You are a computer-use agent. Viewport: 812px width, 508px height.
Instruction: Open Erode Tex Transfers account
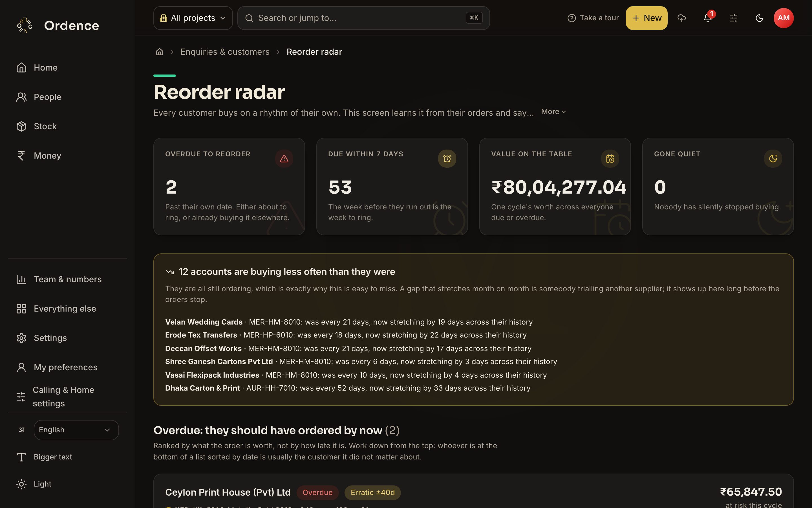coord(201,335)
